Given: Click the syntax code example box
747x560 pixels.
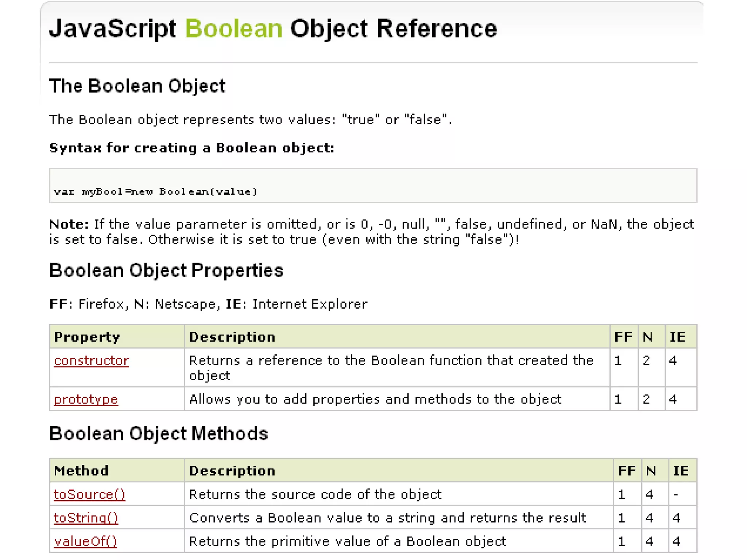Looking at the screenshot, I should pos(373,186).
